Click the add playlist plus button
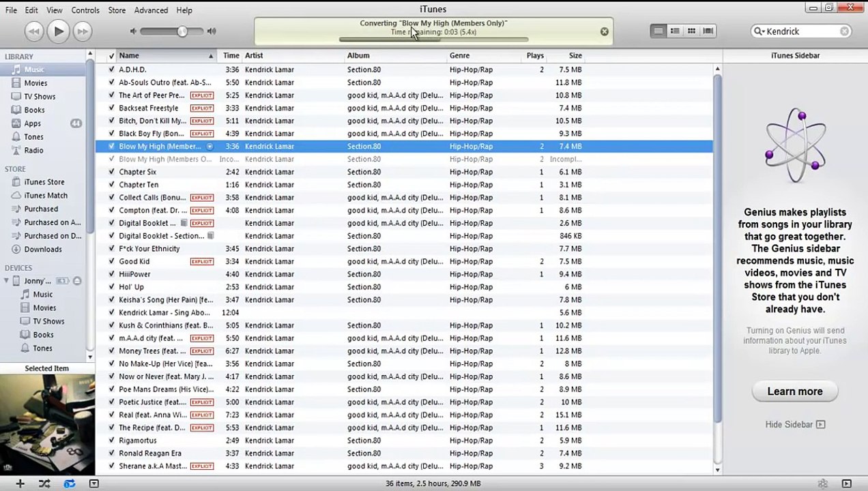Image resolution: width=868 pixels, height=491 pixels. click(20, 483)
